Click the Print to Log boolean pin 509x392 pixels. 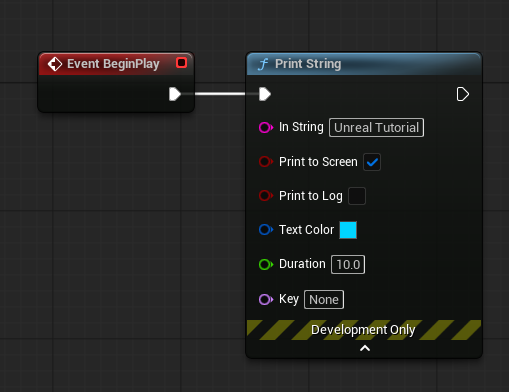point(266,196)
